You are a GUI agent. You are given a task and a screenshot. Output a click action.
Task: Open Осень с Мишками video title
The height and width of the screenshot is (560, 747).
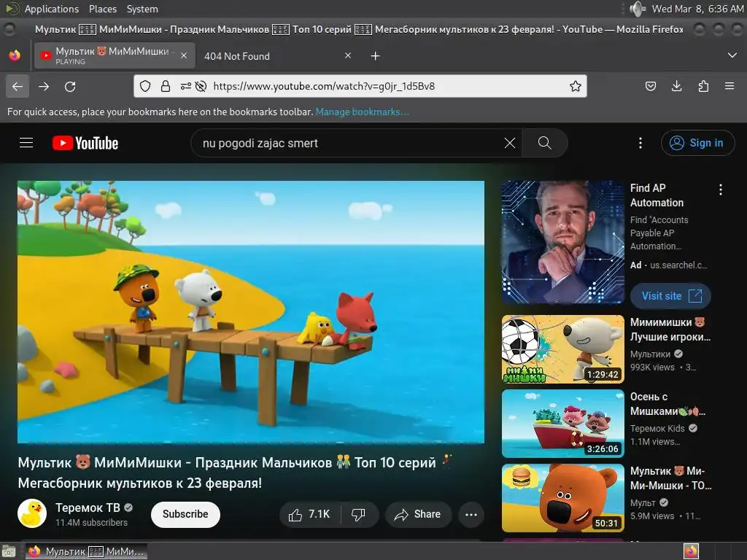667,404
